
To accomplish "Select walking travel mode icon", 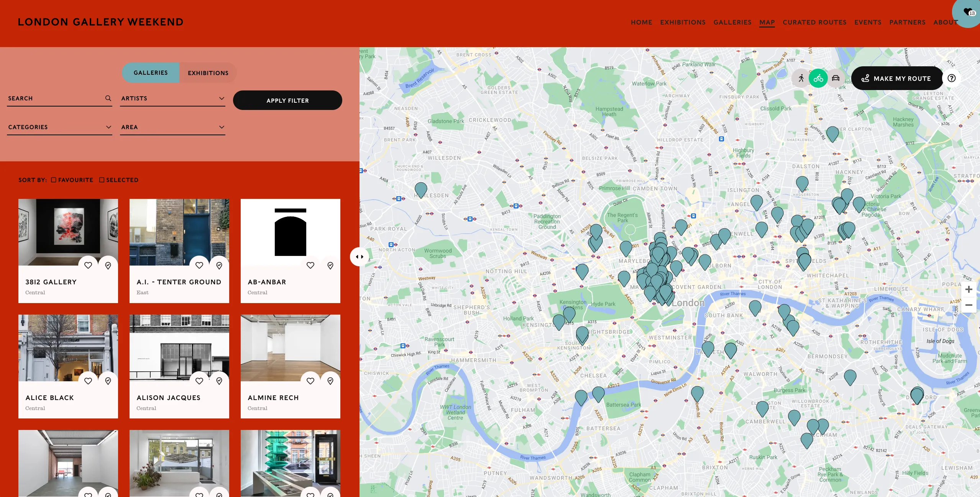I will click(801, 78).
